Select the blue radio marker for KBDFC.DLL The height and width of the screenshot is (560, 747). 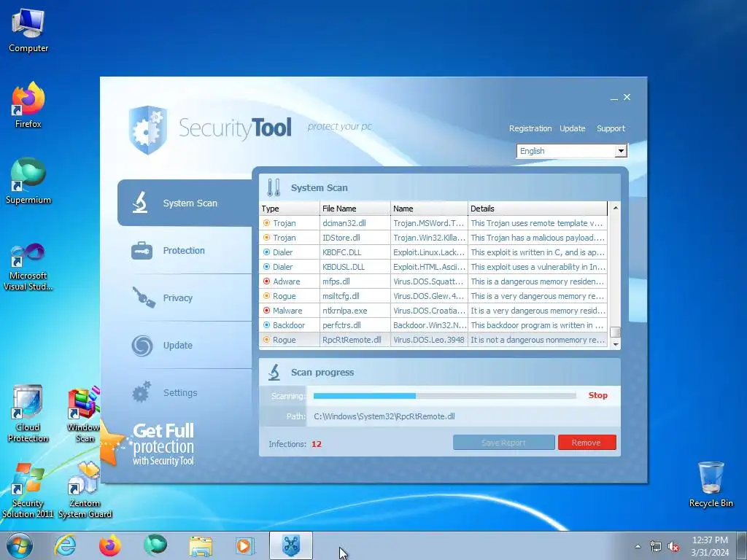click(266, 252)
